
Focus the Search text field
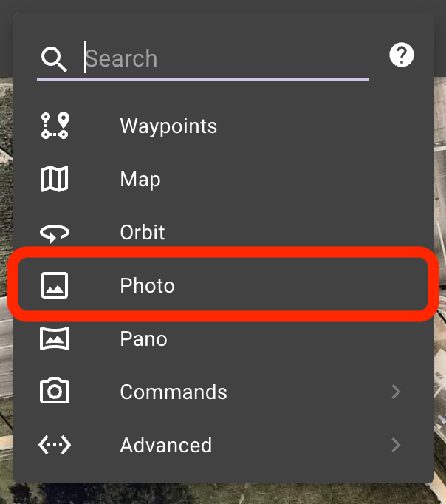227,58
